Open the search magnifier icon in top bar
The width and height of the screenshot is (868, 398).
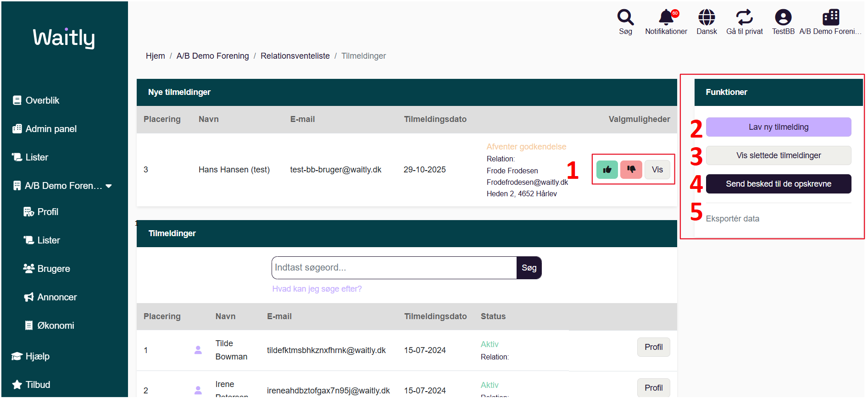click(625, 17)
